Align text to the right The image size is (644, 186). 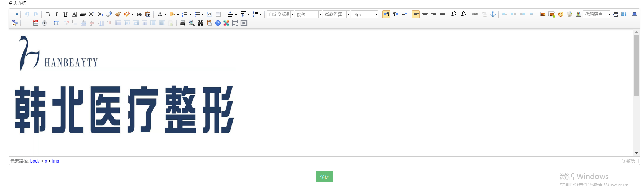(x=434, y=14)
